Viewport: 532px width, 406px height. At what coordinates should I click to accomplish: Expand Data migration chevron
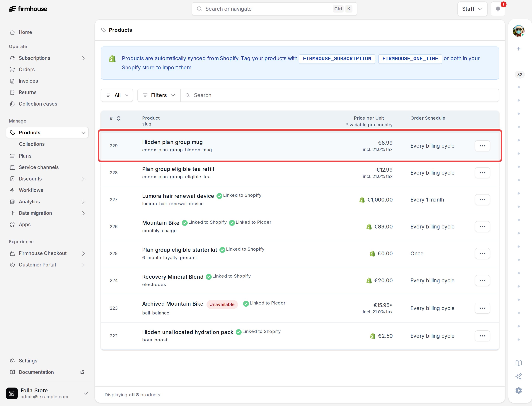pyautogui.click(x=83, y=213)
